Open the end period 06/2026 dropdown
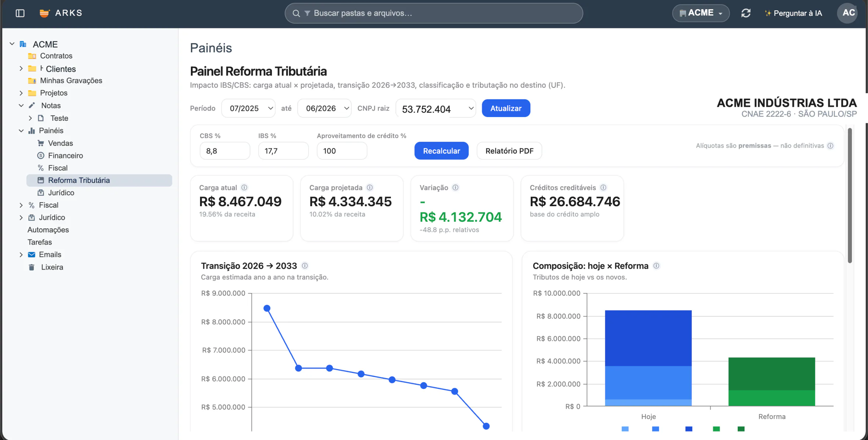 pos(324,108)
